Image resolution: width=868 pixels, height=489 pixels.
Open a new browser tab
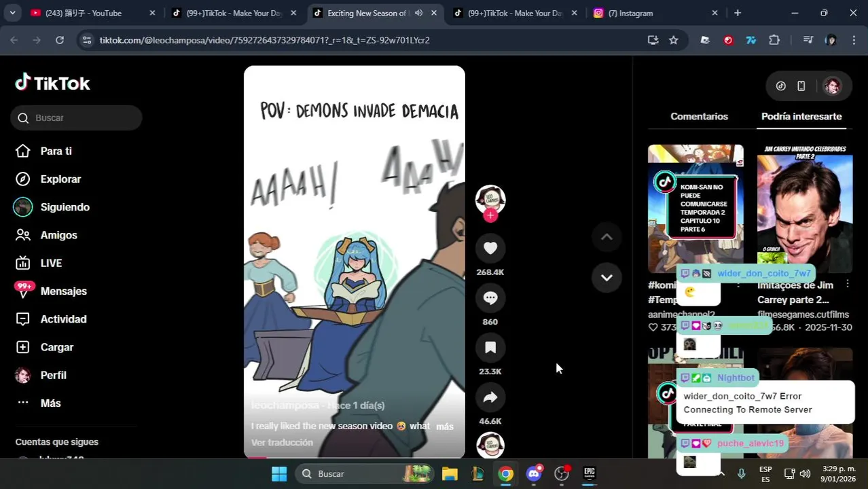738,13
